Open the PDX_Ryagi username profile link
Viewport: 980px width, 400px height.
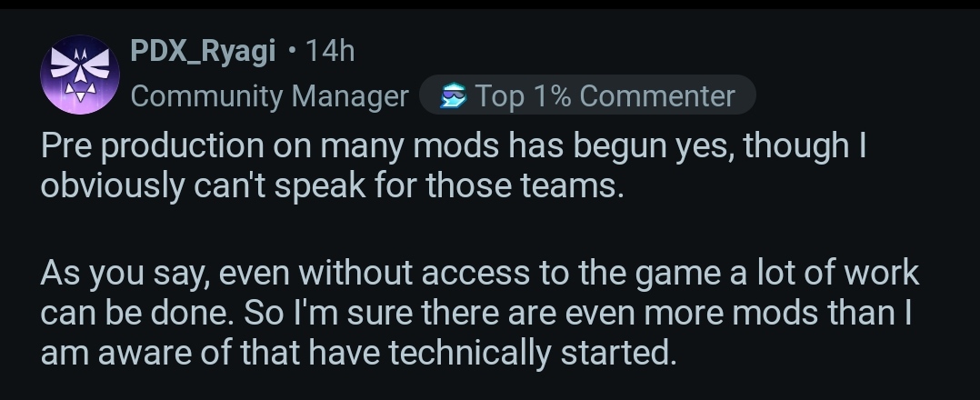(x=203, y=52)
